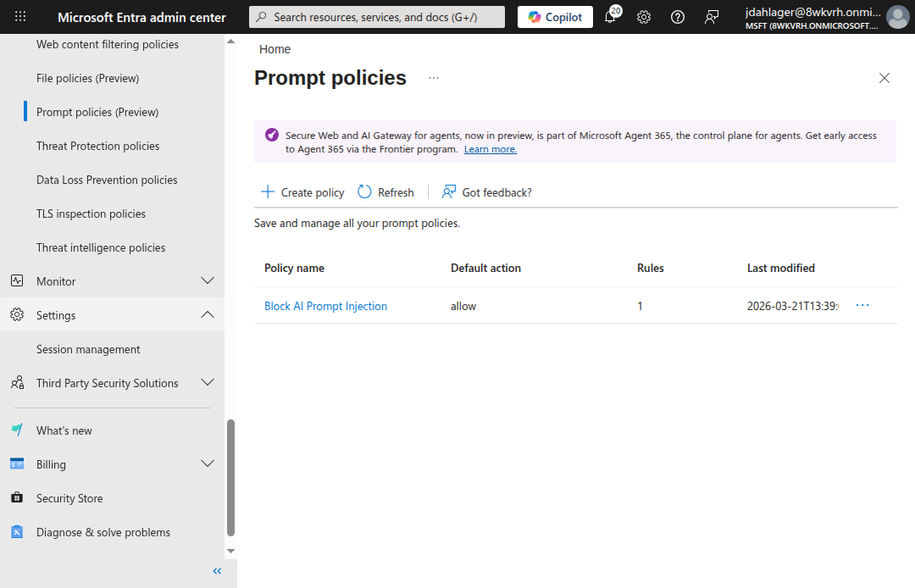Click the Refresh icon above the policy list

[364, 191]
